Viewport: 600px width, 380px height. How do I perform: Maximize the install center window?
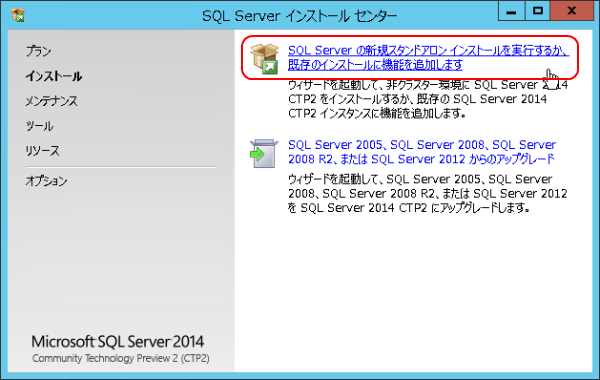pyautogui.click(x=537, y=11)
